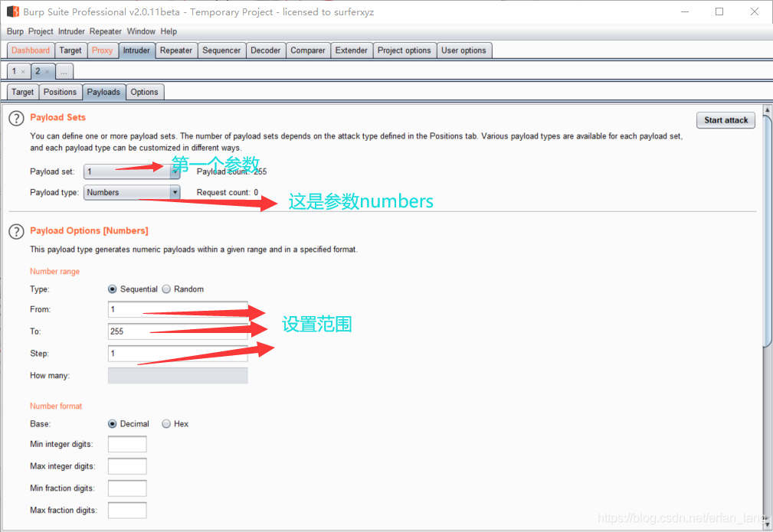Screen dimensions: 773x532
Task: Click the Burp Suite logo icon
Action: [13, 11]
